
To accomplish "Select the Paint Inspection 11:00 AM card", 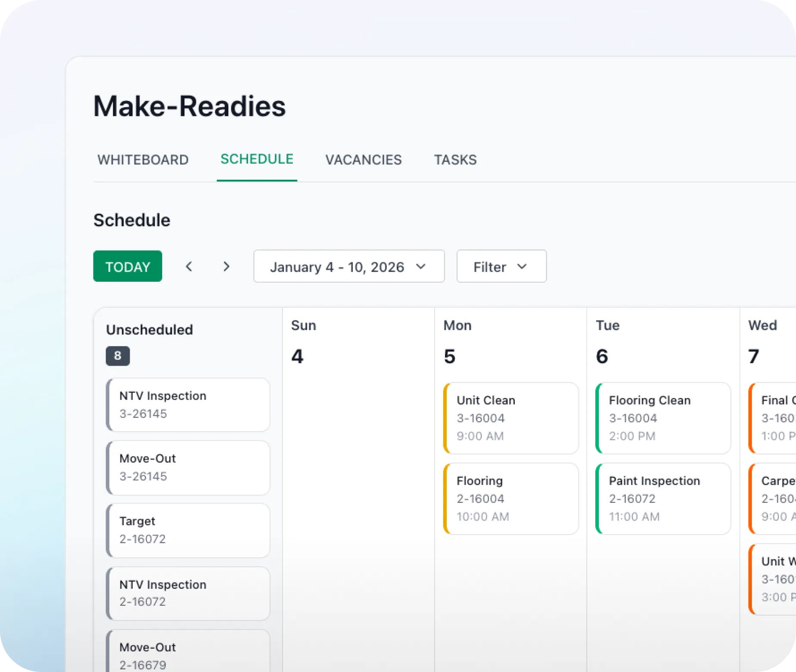I will [663, 499].
